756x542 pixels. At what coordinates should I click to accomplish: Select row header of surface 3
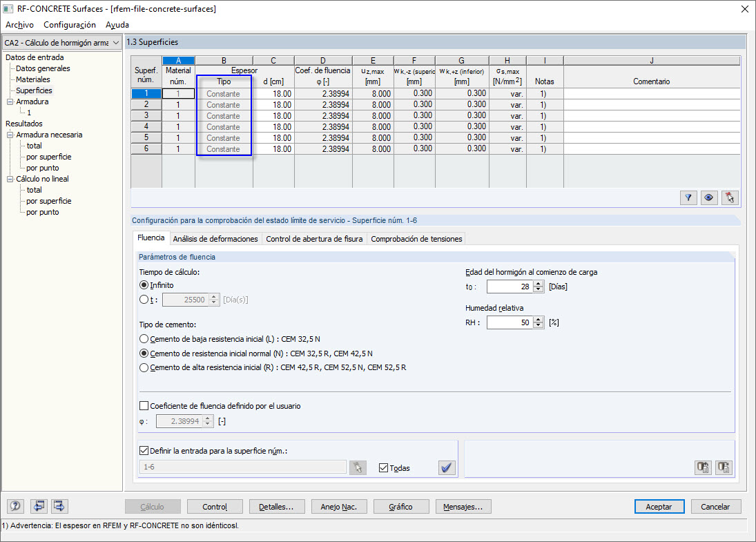coord(146,116)
